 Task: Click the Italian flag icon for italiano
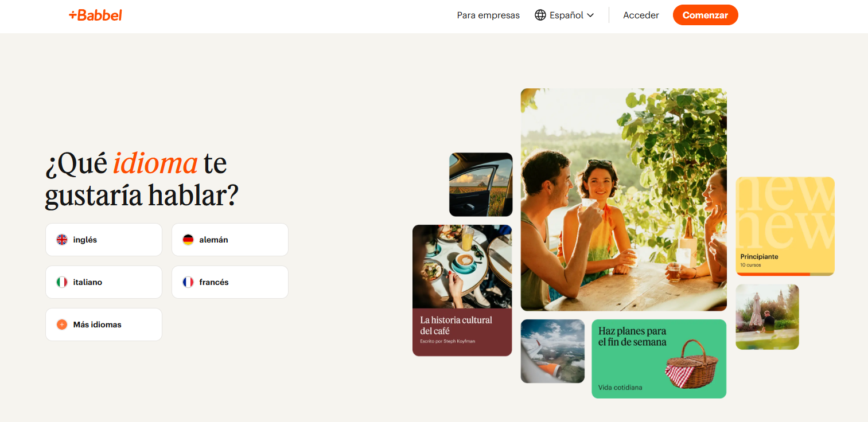[x=62, y=282]
